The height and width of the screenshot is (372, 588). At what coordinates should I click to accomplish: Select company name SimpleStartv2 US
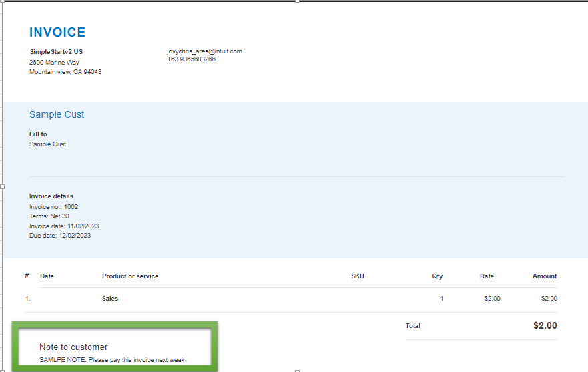(x=56, y=52)
